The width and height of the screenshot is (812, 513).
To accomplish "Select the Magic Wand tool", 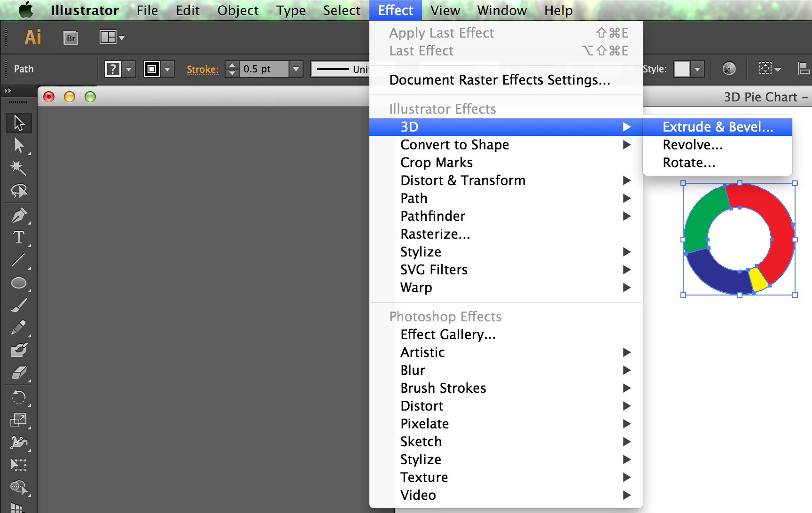I will [19, 168].
